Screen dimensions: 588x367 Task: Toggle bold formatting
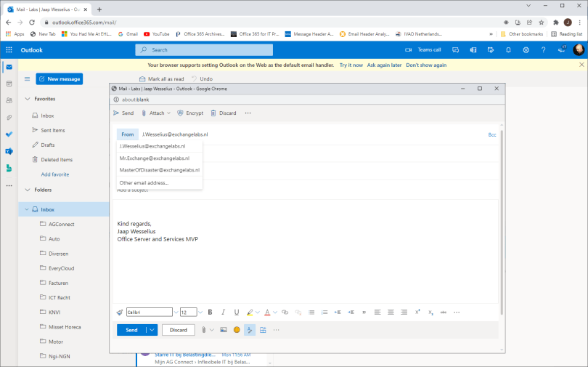click(210, 312)
